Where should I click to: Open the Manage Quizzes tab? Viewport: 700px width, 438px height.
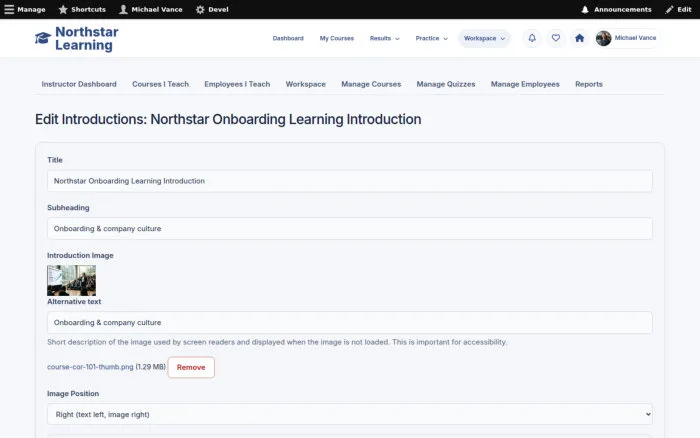pos(446,84)
